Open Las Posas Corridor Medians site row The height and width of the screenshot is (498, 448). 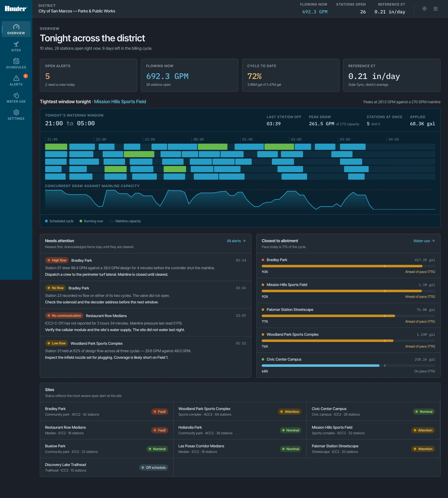(240, 449)
